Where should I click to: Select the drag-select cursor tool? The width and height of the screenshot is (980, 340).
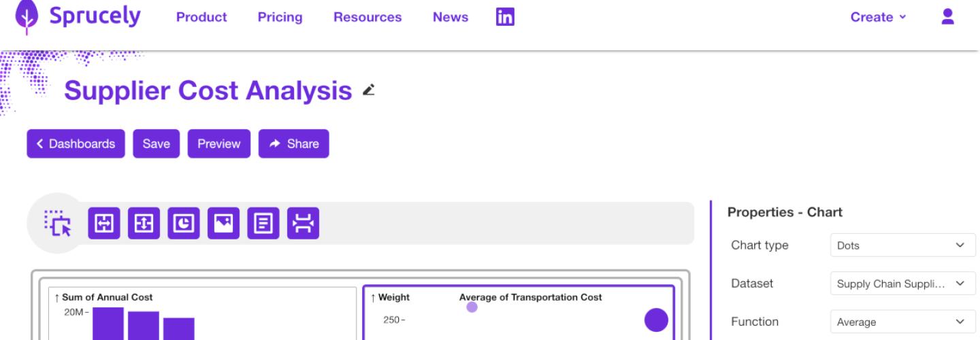tap(58, 223)
